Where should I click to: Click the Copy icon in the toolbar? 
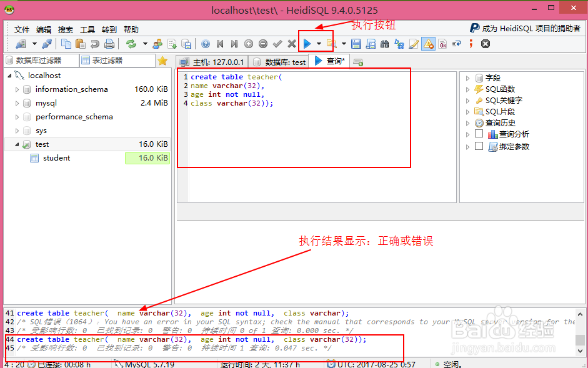click(66, 44)
